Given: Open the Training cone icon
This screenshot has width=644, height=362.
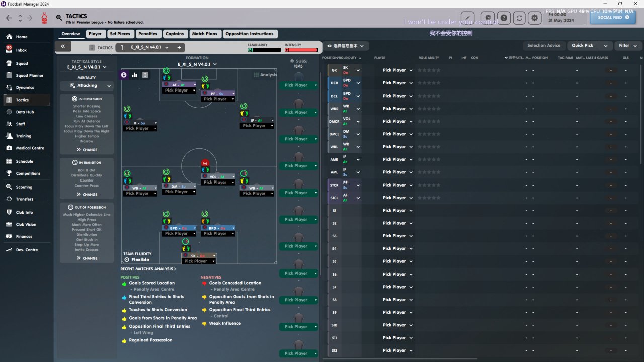Looking at the screenshot, I should [9, 136].
